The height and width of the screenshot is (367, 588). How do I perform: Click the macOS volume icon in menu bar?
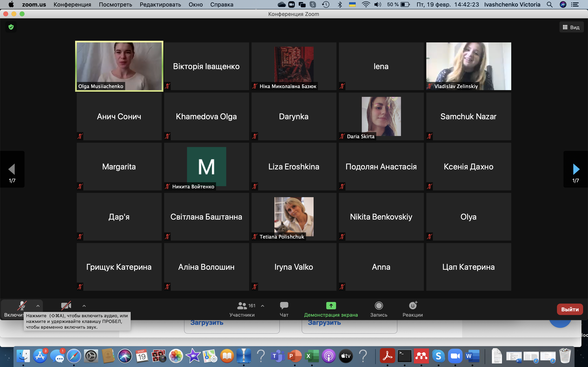tap(377, 4)
